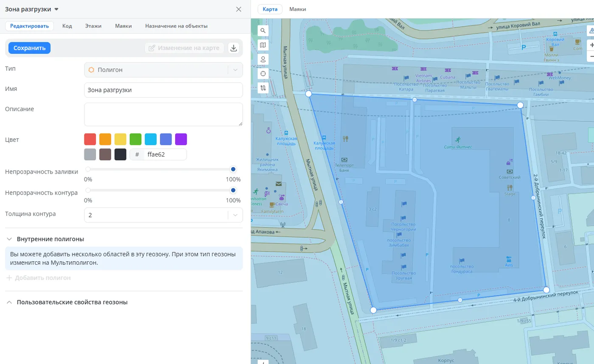The height and width of the screenshot is (364, 594).
Task: Click the Непрозрачность заливки slider handle
Action: [x=233, y=169]
